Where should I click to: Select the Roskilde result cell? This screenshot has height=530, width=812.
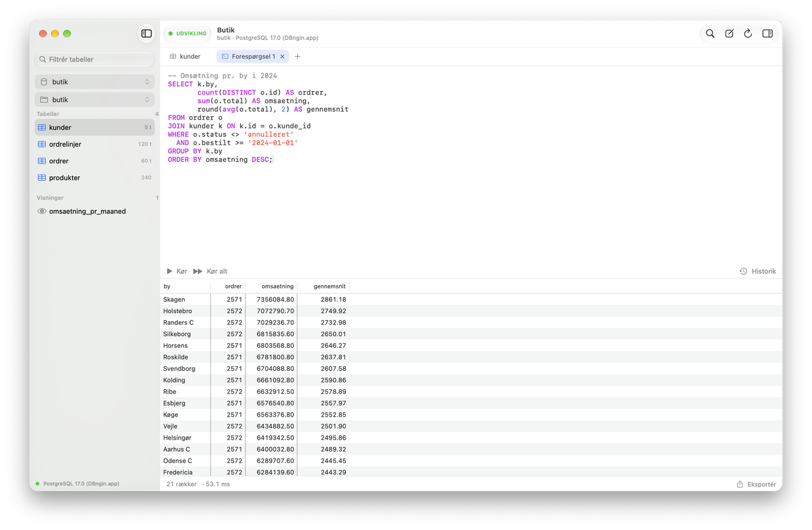click(x=185, y=357)
